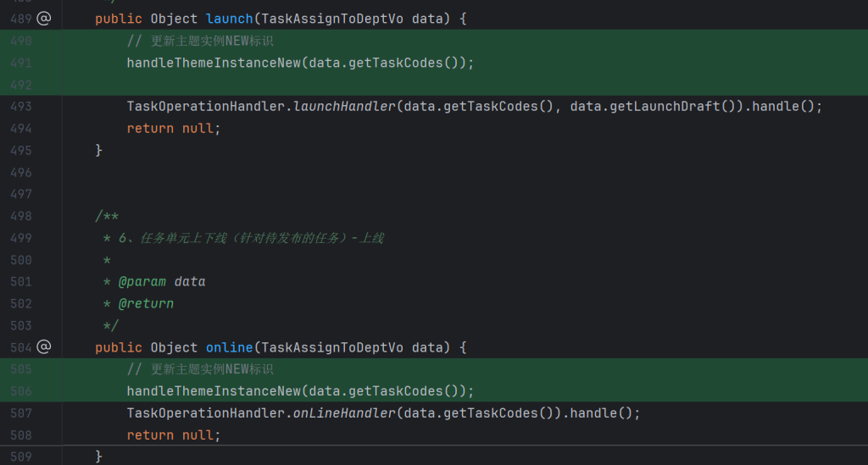Click line number 493 in the gutter

[x=21, y=107]
